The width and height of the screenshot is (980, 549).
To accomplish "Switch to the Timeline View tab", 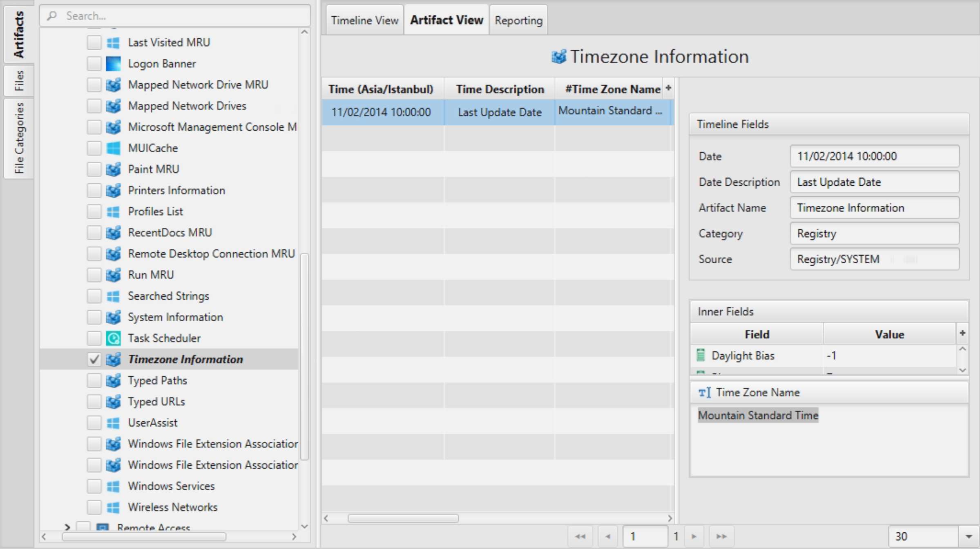I will click(x=364, y=20).
